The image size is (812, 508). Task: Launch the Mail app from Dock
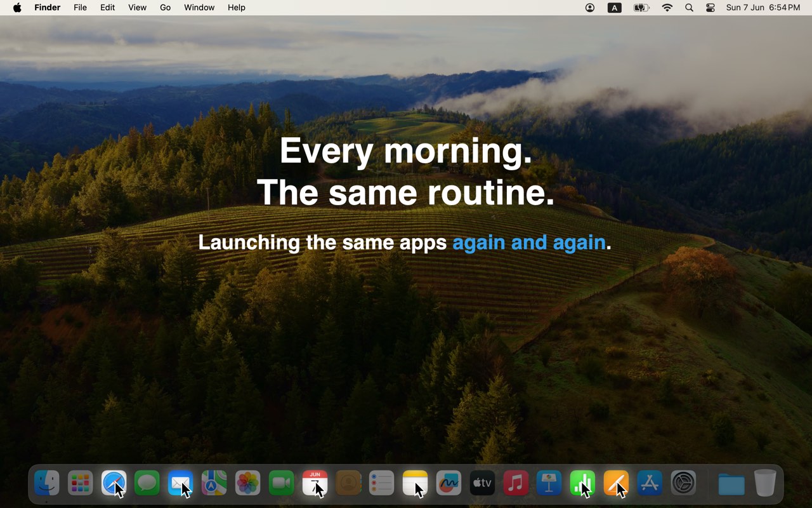[x=181, y=484]
